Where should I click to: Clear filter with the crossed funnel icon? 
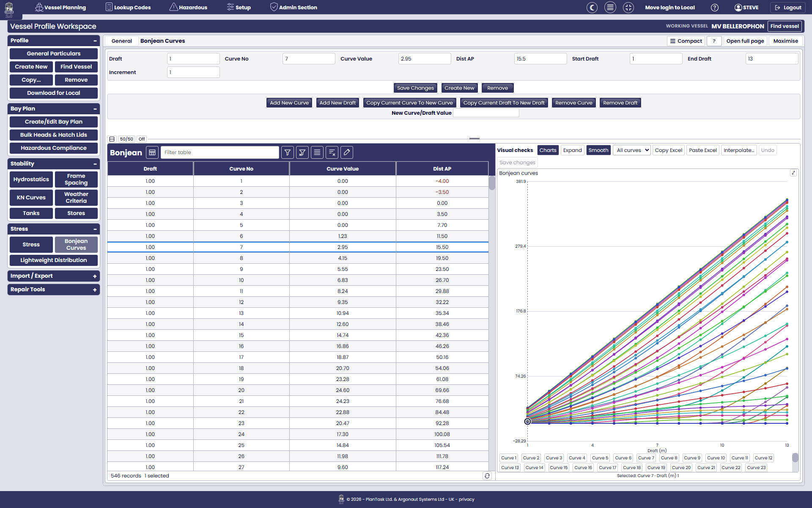tap(302, 152)
